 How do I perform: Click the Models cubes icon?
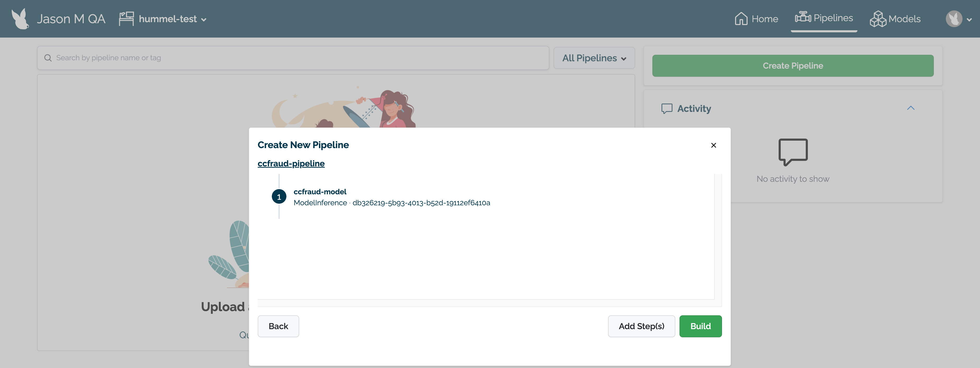pyautogui.click(x=878, y=19)
